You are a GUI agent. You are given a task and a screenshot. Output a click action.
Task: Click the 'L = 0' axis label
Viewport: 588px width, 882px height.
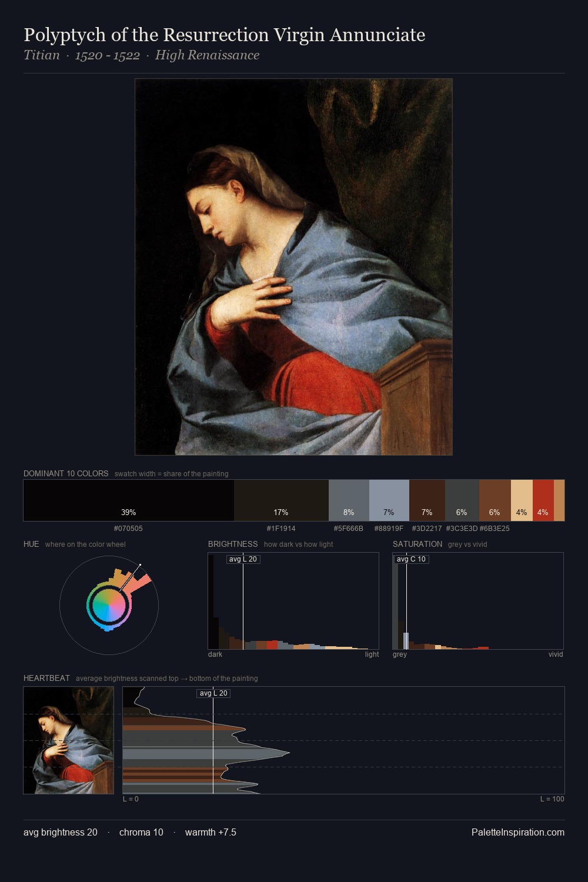131,799
